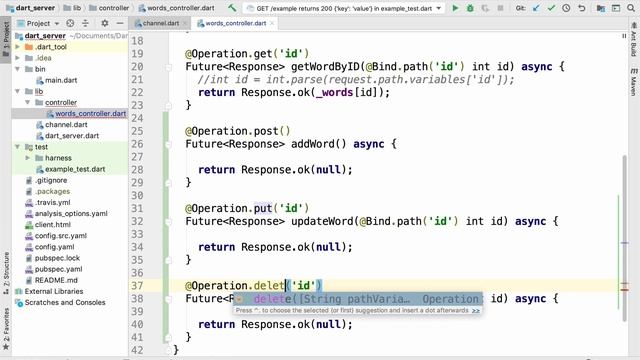
Task: Click words_controller.dart breadcrumb in navigation bar
Action: (176, 8)
